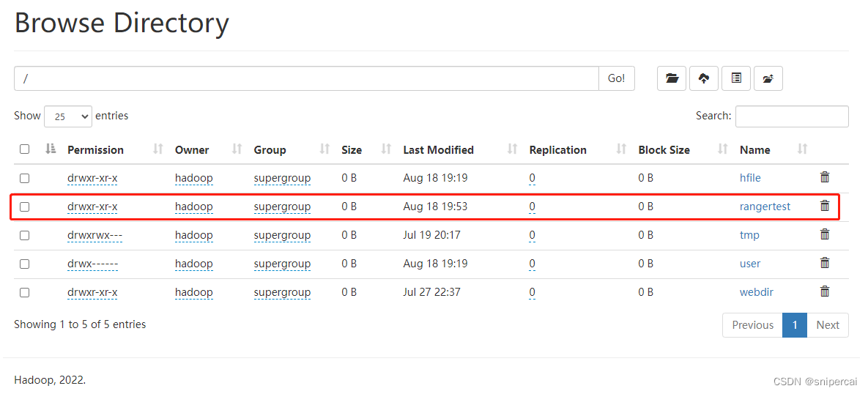Click the cut and paste list icon
The image size is (868, 394).
click(x=736, y=78)
